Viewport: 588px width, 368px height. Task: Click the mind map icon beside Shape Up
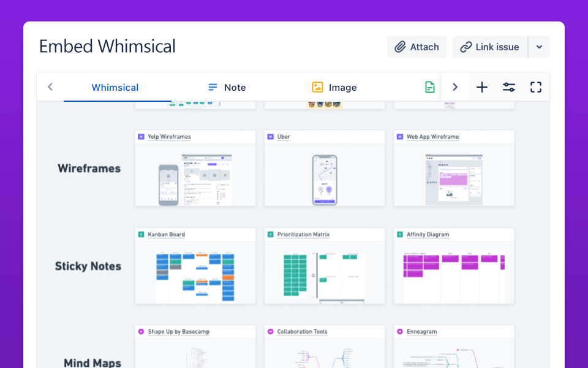click(141, 332)
